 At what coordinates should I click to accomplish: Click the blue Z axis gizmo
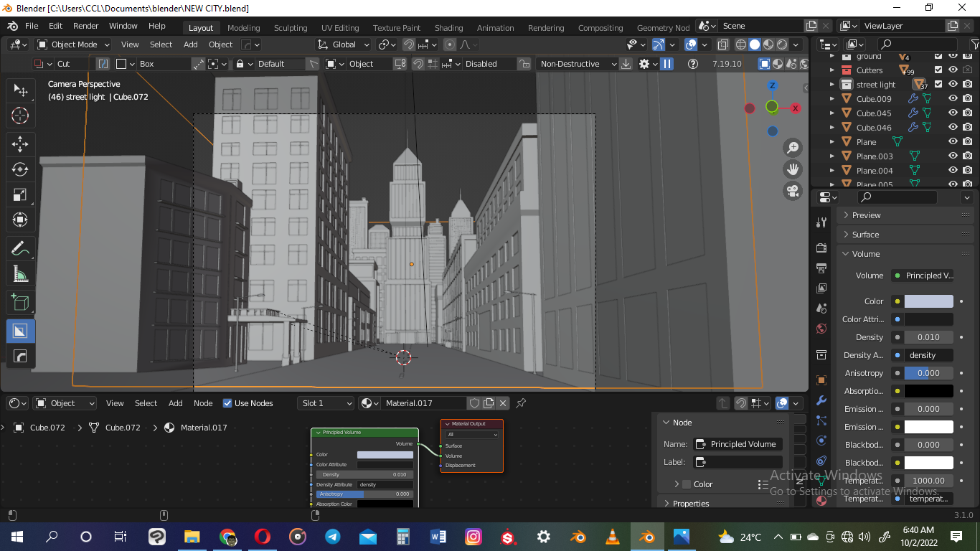click(773, 85)
